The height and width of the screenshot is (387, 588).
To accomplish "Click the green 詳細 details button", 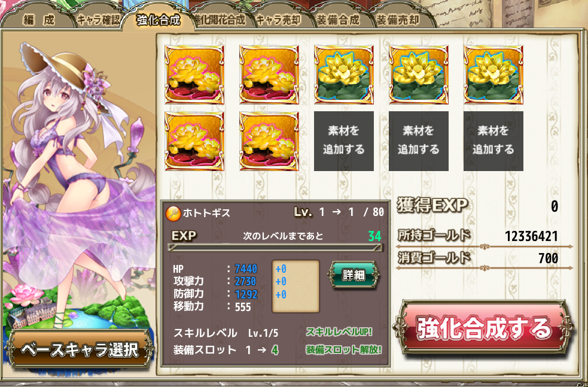I will pyautogui.click(x=354, y=275).
